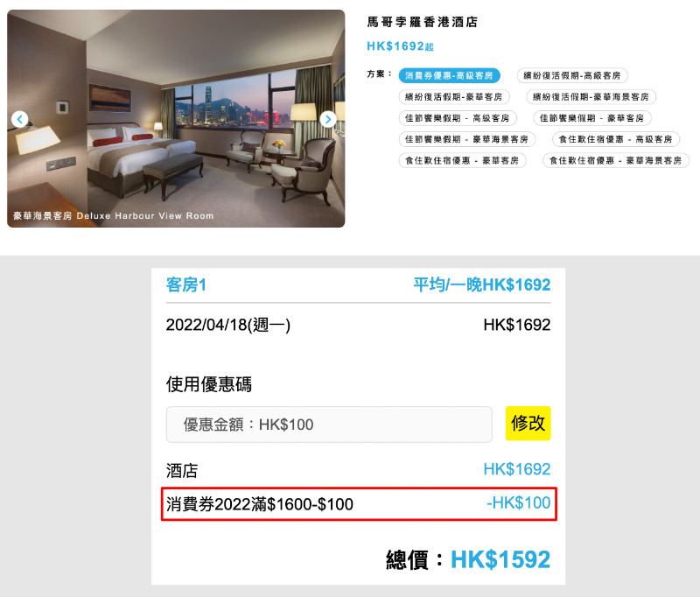Select the 消費券優惠-高級客房 plan

point(449,75)
